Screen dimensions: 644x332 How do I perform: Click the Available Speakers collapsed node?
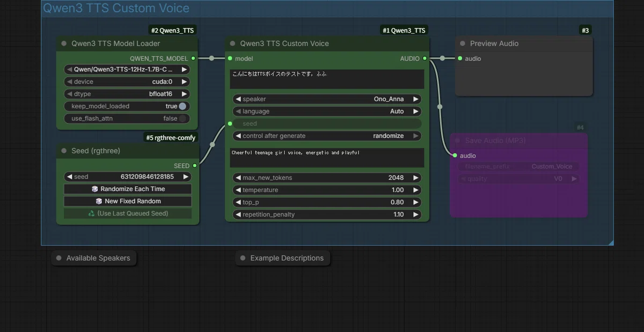click(x=94, y=258)
